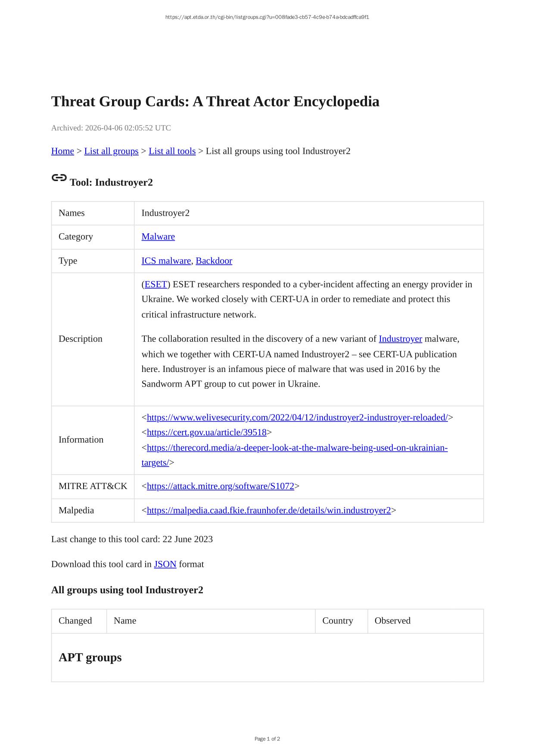Image resolution: width=535 pixels, height=756 pixels.
Task: Download tool card via JSON link
Action: pyautogui.click(x=165, y=564)
